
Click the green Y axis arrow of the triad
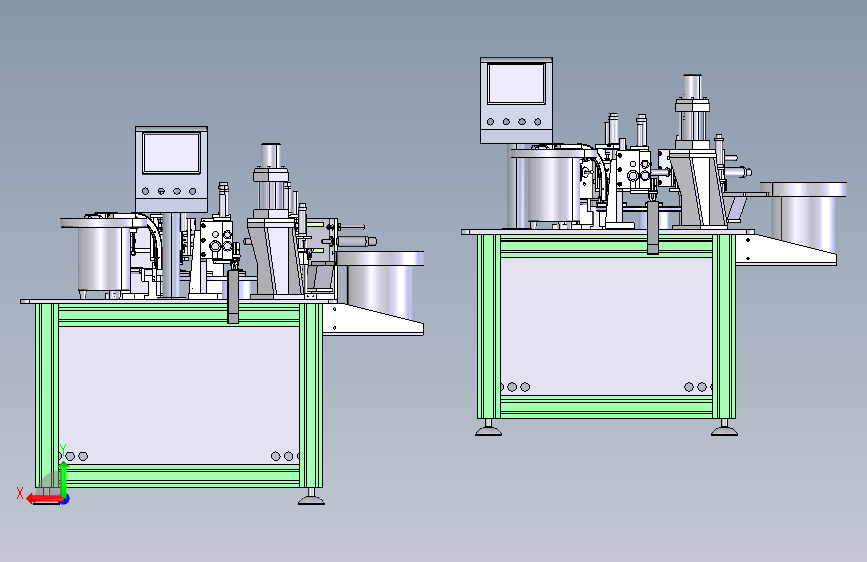[x=64, y=479]
